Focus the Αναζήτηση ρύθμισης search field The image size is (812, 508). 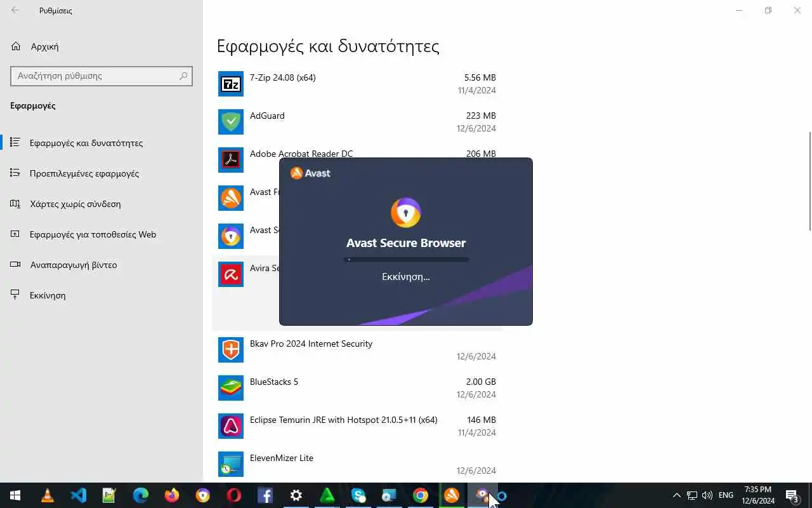[x=101, y=76]
